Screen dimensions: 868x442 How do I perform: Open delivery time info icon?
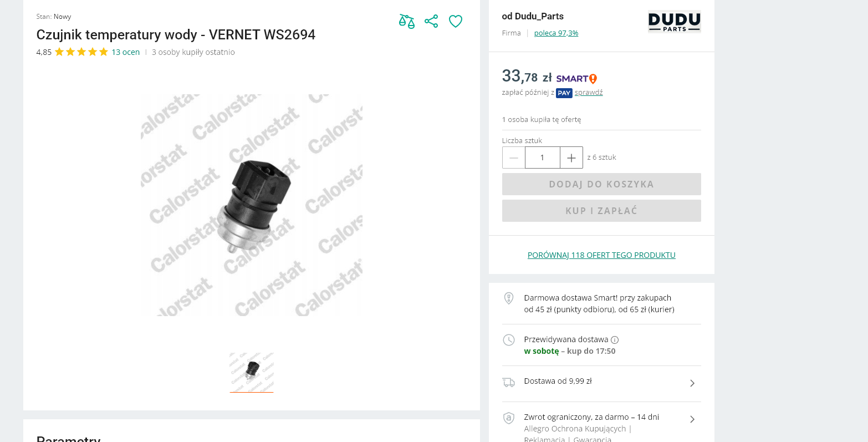pos(615,340)
